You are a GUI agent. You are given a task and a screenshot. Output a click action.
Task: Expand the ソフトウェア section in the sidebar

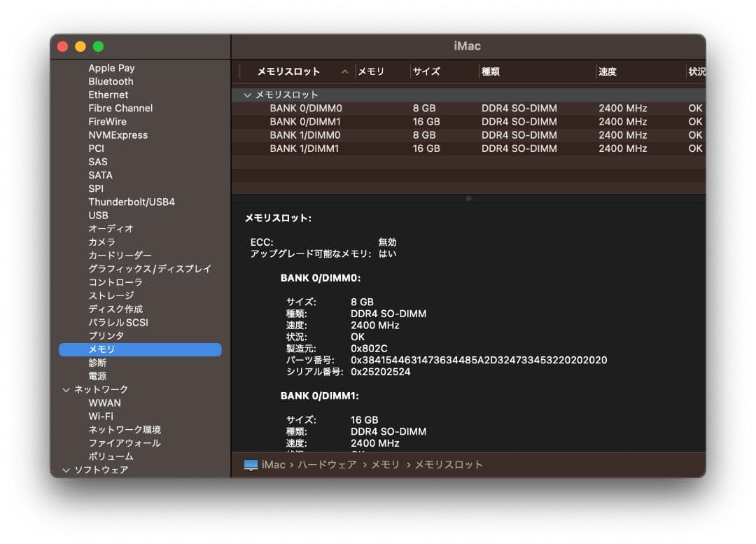coord(66,470)
